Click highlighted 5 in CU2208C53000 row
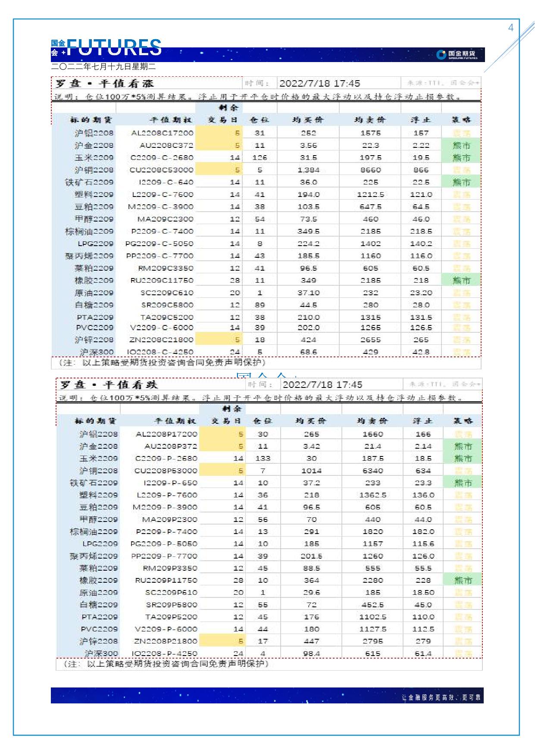Screen dimensions: 535x756 point(219,170)
